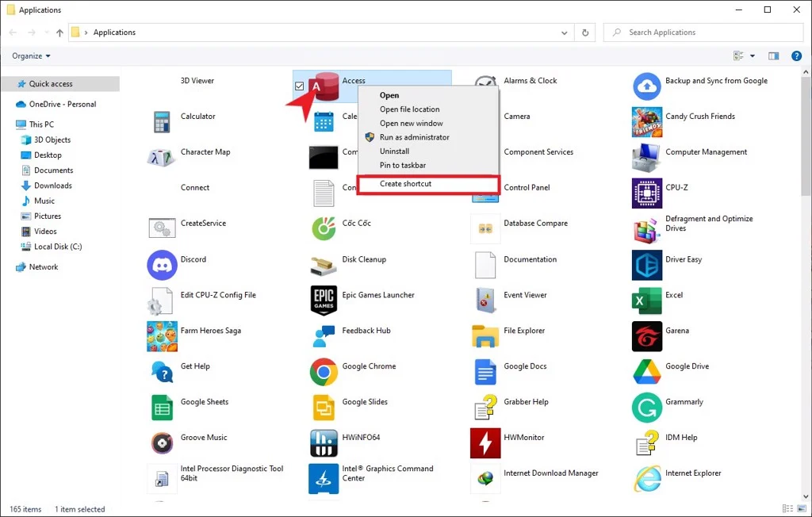Click the Garena app icon
The height and width of the screenshot is (517, 812).
pyautogui.click(x=647, y=335)
